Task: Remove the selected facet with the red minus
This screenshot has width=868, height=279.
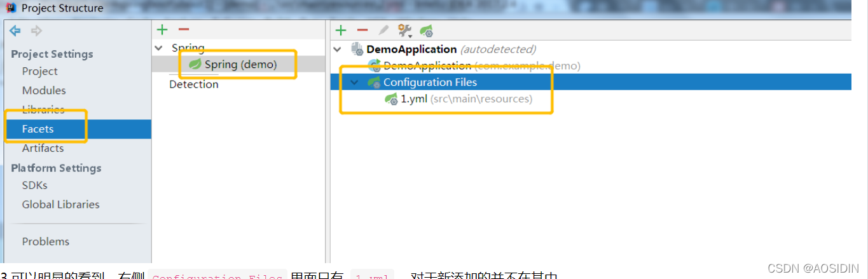Action: (x=184, y=29)
